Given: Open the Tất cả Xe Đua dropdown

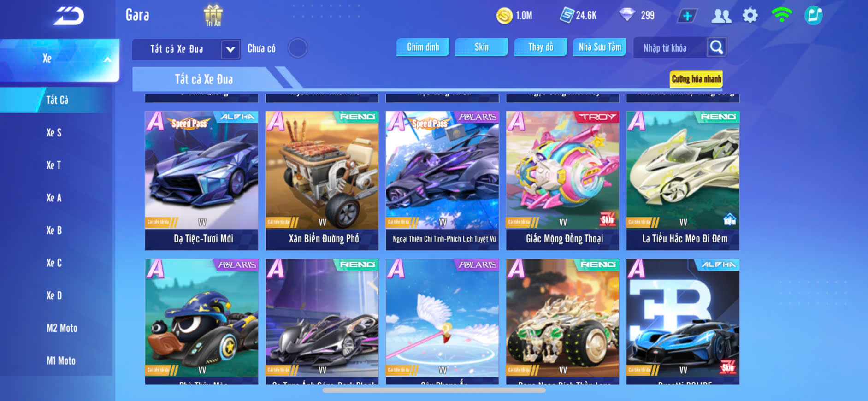Looking at the screenshot, I should pos(186,49).
